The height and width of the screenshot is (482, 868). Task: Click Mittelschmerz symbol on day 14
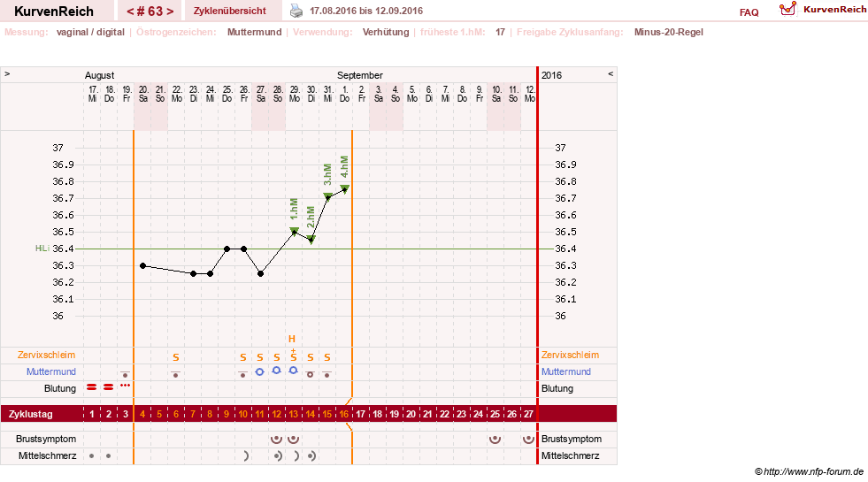point(311,456)
